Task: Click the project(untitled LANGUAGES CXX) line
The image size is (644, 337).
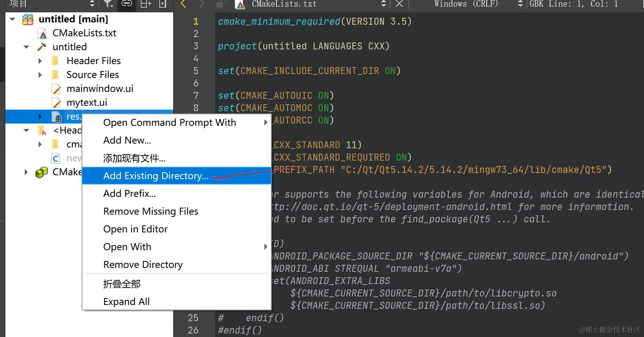Action: pos(303,46)
